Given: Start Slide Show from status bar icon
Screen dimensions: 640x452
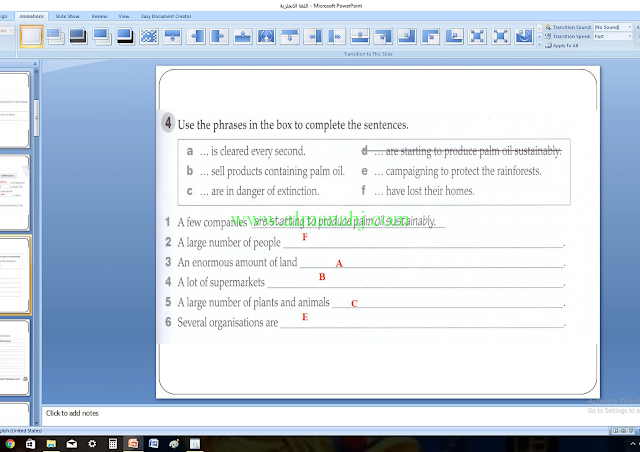Looking at the screenshot, I should coord(631,431).
